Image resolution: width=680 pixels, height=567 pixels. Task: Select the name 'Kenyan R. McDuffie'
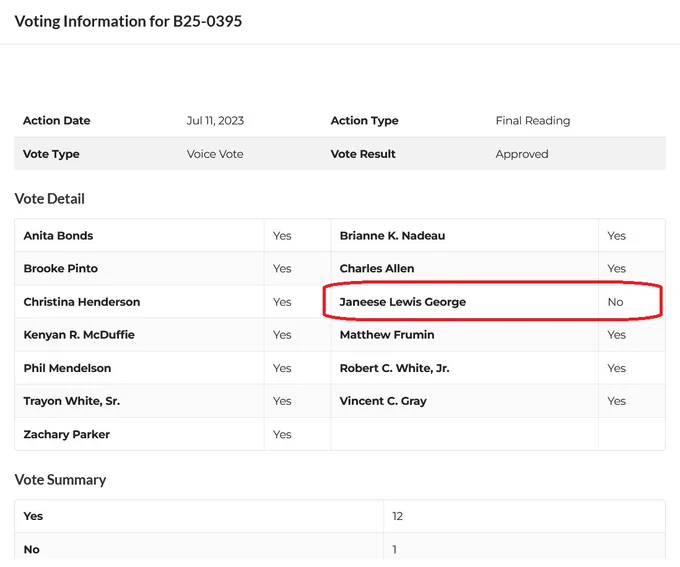tap(79, 335)
